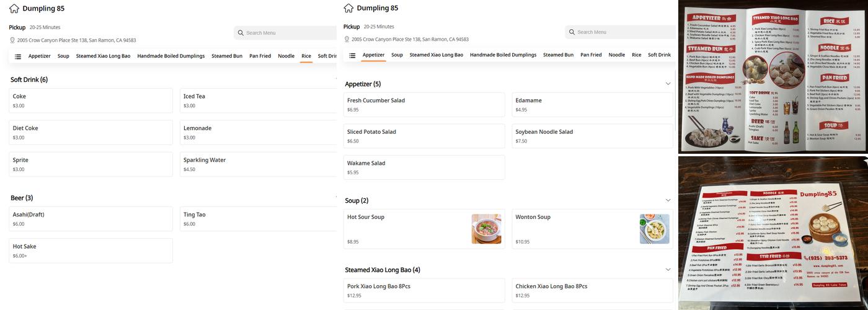Click the location pin in left pane

(12, 40)
